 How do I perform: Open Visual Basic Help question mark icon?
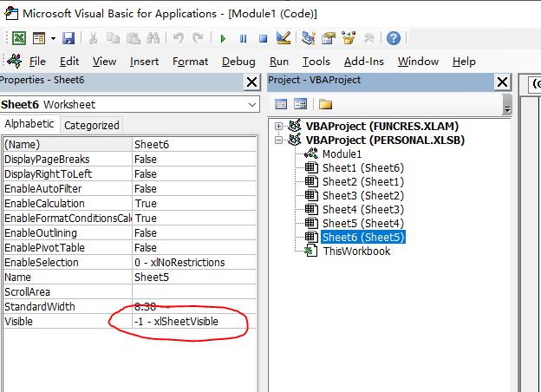tap(394, 38)
